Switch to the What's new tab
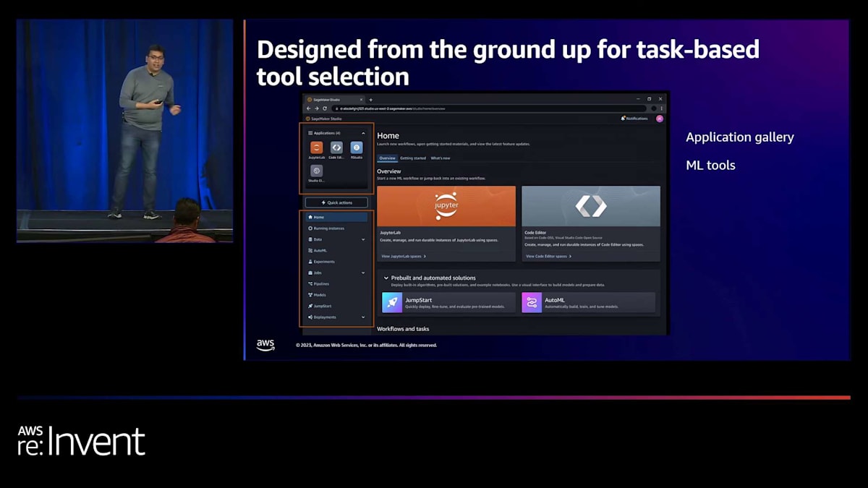 click(441, 158)
